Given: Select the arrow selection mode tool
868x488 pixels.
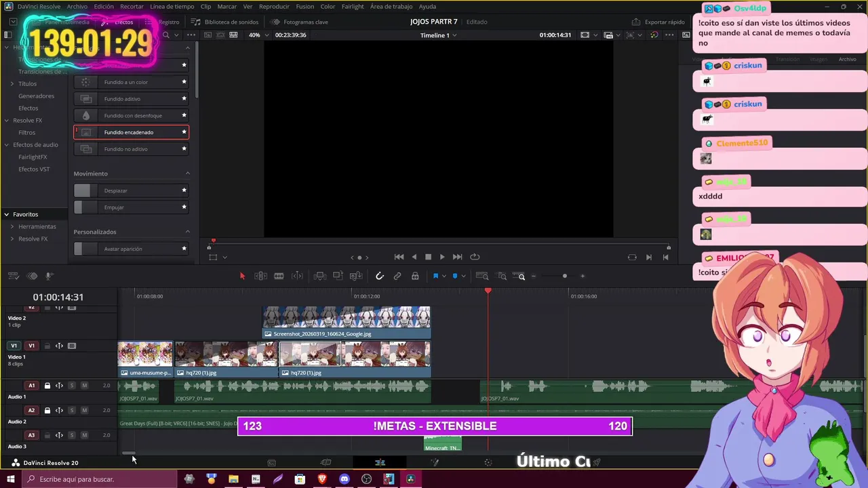Looking at the screenshot, I should click(x=242, y=276).
